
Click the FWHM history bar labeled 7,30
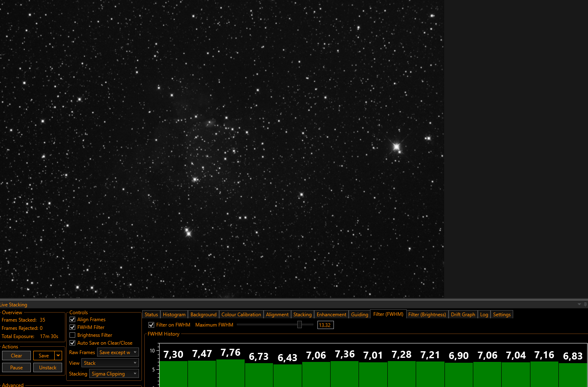[173, 374]
